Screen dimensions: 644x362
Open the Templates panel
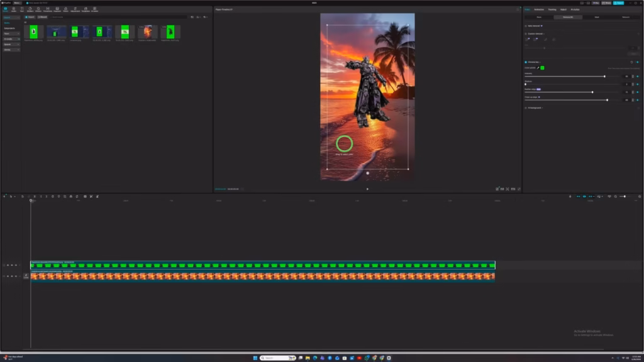click(x=86, y=9)
